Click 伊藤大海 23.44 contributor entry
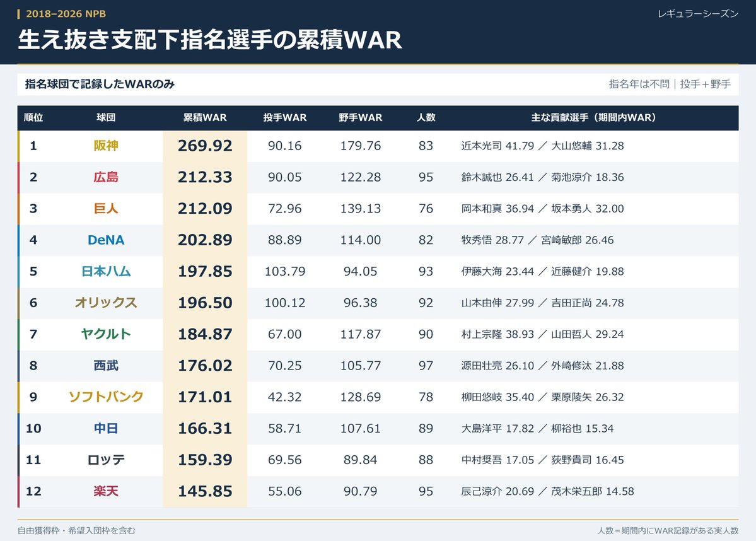This screenshot has height=541, width=756. pos(497,271)
